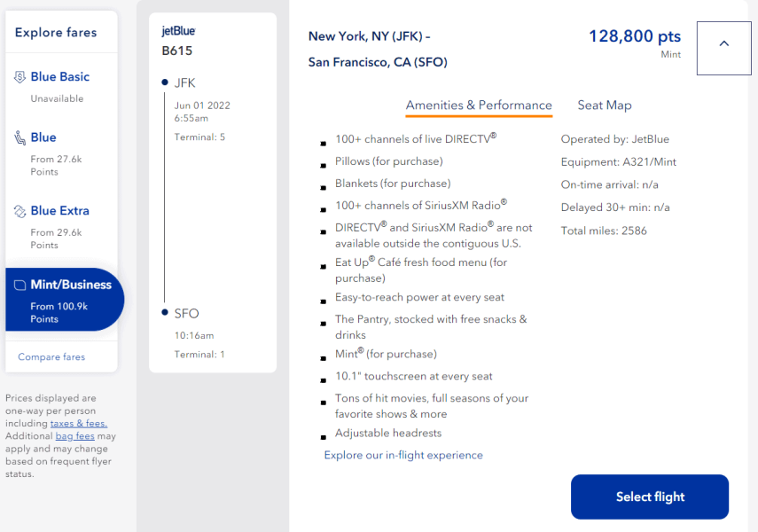Click Mint (for purchase) amenity item
Viewport: 758px width, 532px height.
[386, 354]
